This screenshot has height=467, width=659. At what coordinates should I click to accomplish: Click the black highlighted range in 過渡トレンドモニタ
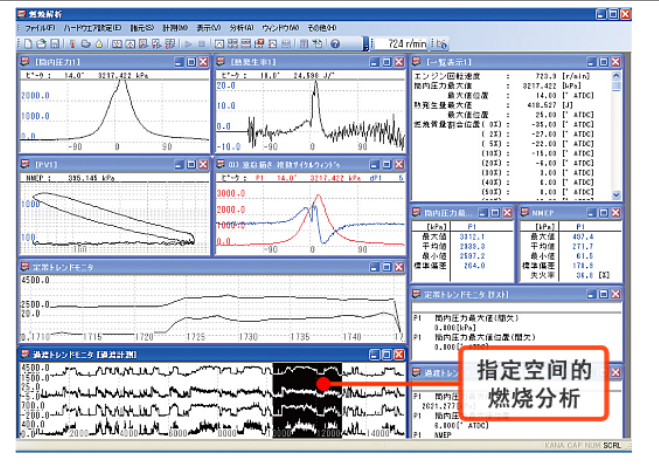coord(306,398)
